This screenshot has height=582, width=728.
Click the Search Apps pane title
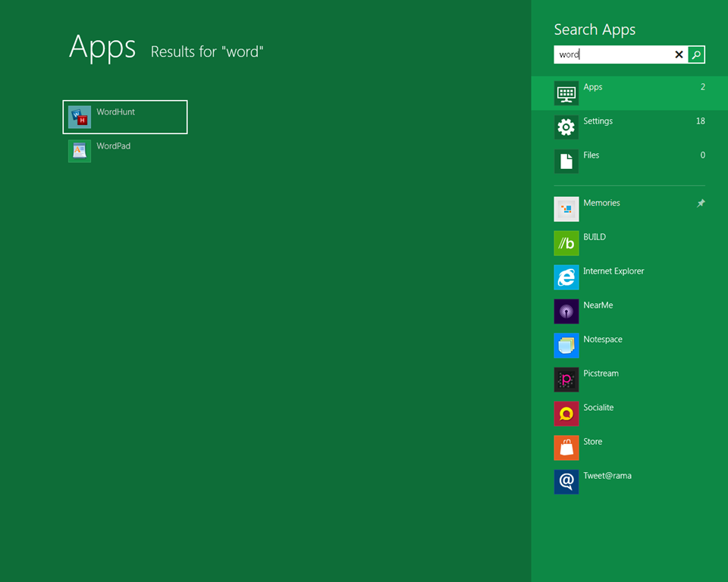point(595,30)
